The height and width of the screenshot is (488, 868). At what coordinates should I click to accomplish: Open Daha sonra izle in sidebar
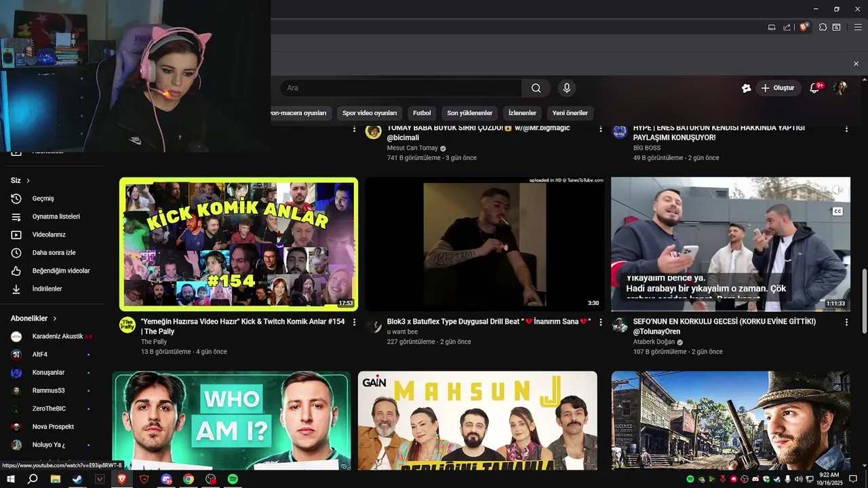(52, 253)
